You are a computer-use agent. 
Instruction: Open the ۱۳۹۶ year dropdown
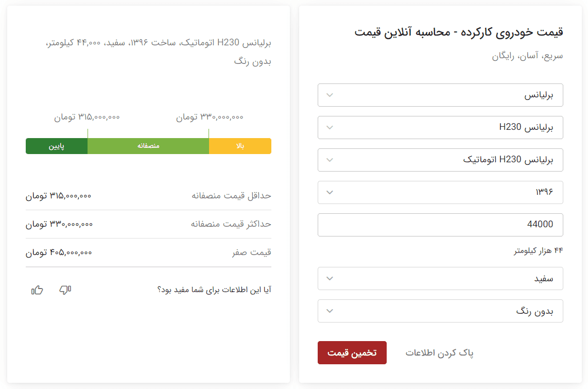440,193
